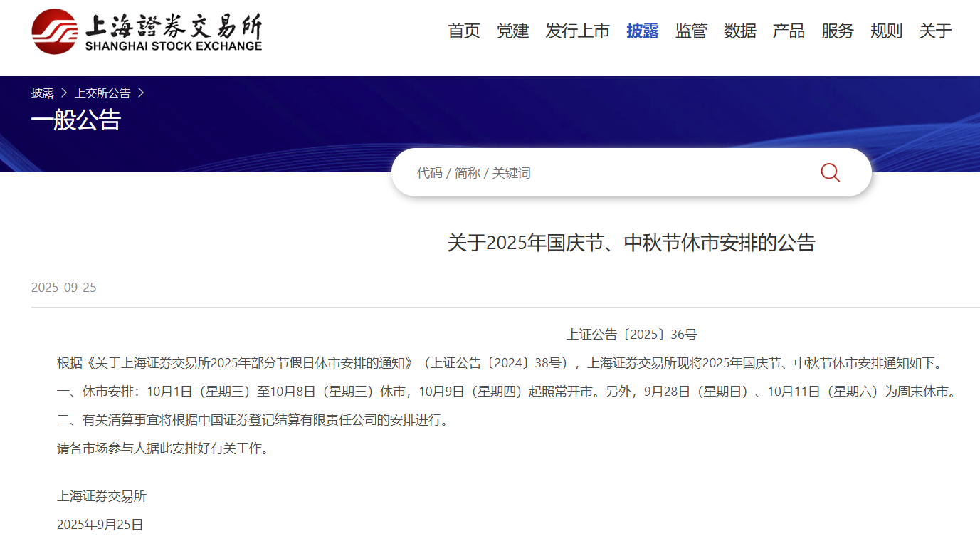Screen dimensions: 980x551
Task: Go to the 党建 section
Action: click(x=513, y=31)
